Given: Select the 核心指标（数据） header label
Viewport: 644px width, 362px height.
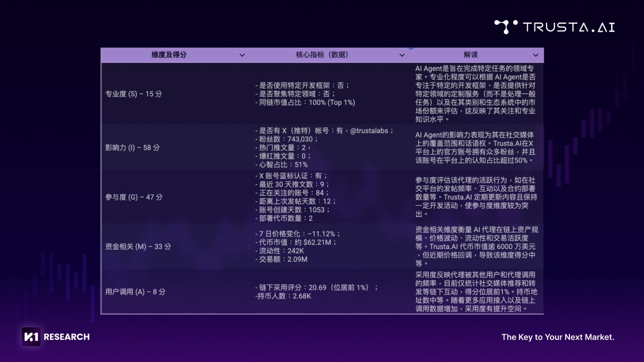Looking at the screenshot, I should (x=322, y=55).
